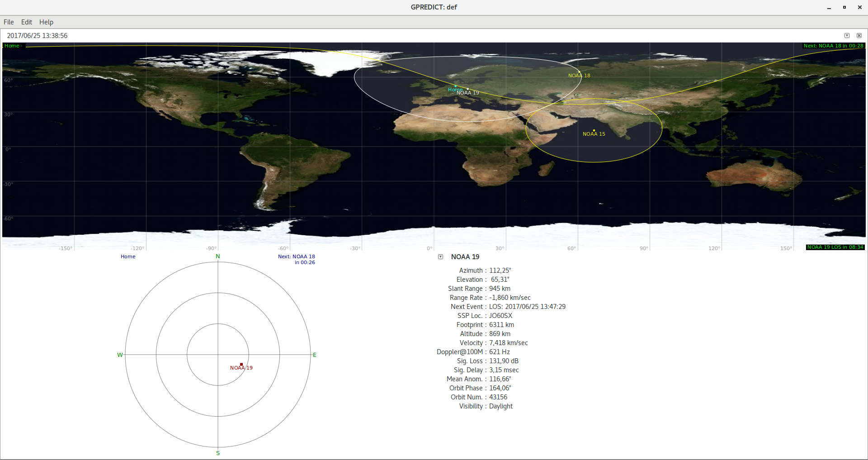This screenshot has height=460, width=868.
Task: Click the NOAA 18 satellite marker on map
Action: tap(579, 72)
